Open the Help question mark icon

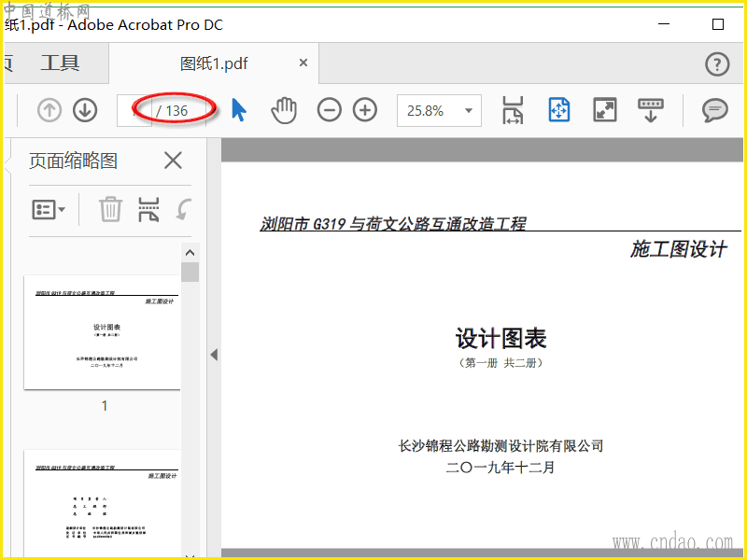coord(717,63)
